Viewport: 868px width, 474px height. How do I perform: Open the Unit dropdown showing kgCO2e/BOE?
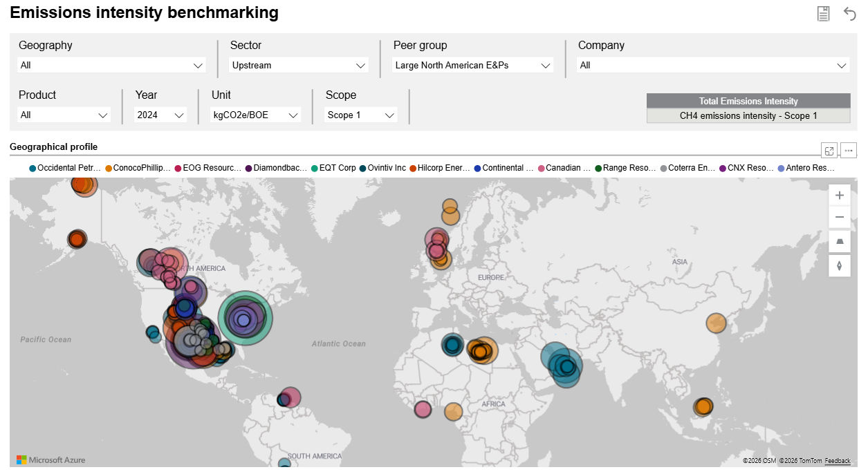click(x=256, y=115)
